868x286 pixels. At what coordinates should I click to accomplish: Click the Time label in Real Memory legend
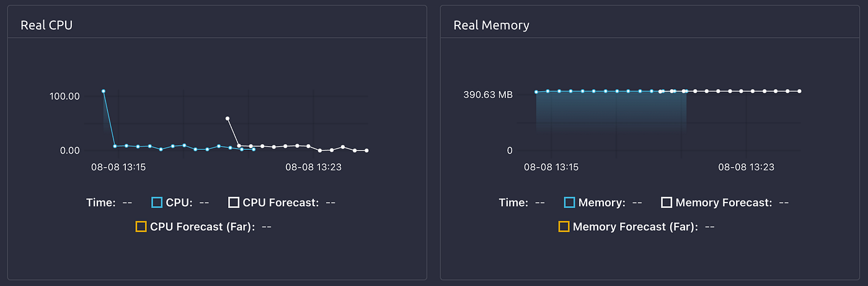point(513,202)
